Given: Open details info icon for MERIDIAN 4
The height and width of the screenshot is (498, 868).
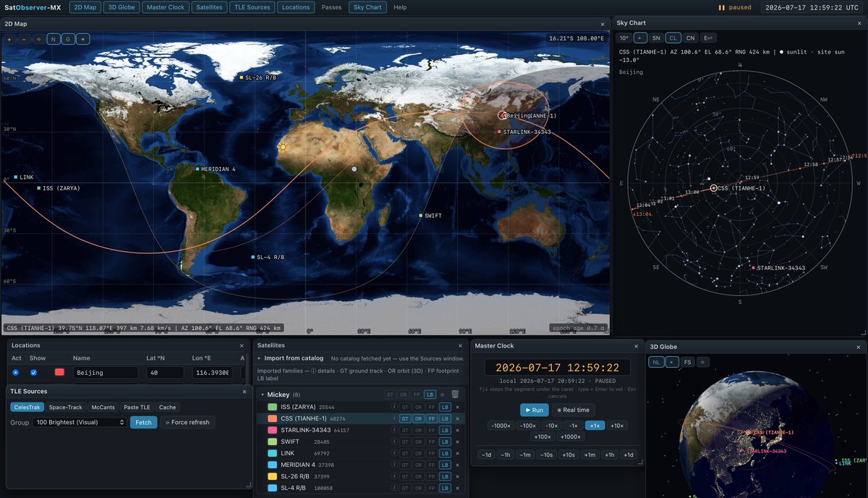Looking at the screenshot, I should (x=394, y=465).
